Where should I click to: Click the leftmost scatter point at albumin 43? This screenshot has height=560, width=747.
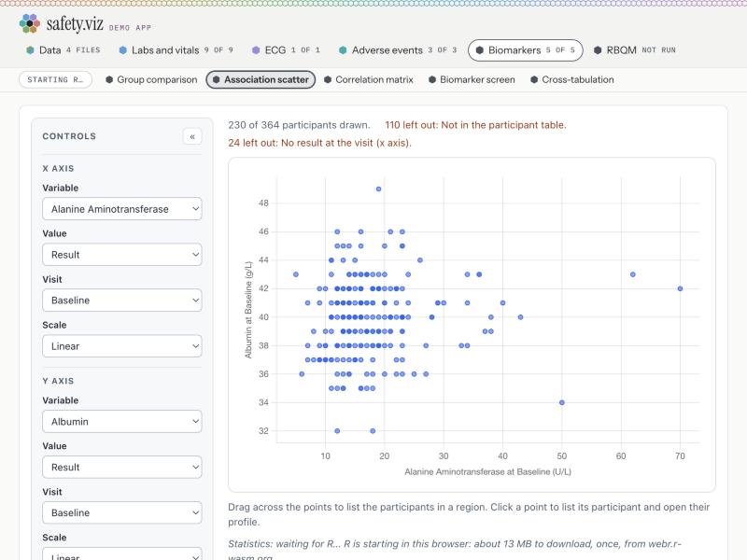click(x=296, y=274)
